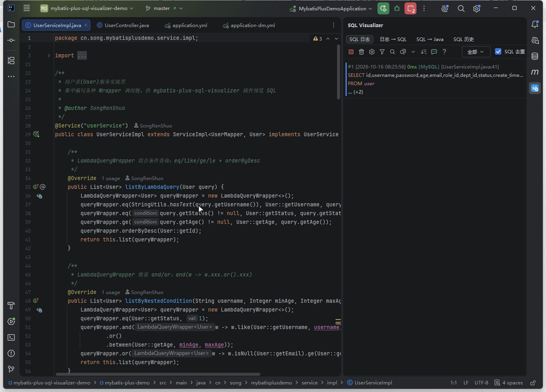The image size is (546, 392).
Task: Open the Database tool window
Action: (x=535, y=56)
